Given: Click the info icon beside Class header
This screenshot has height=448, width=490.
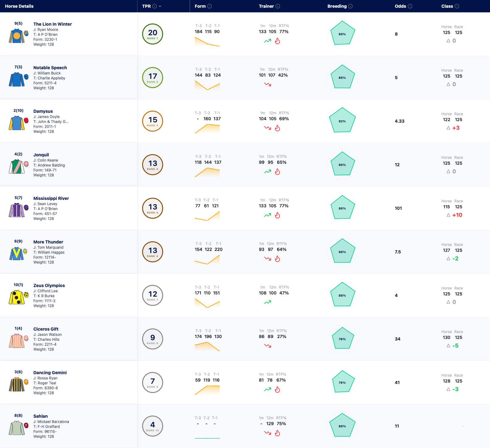Looking at the screenshot, I should pyautogui.click(x=457, y=6).
